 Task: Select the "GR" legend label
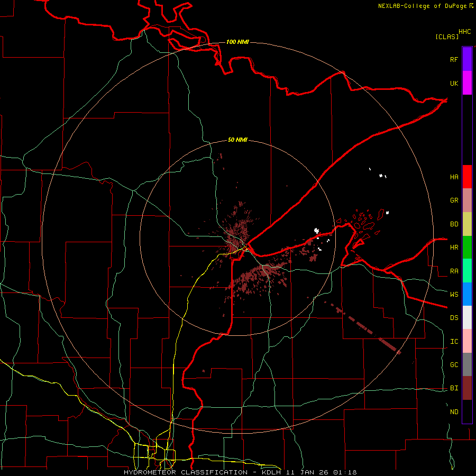(454, 200)
